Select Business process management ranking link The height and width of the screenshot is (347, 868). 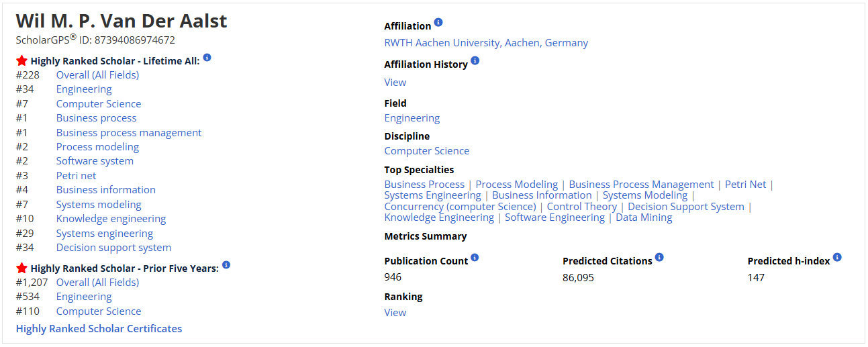(x=129, y=133)
